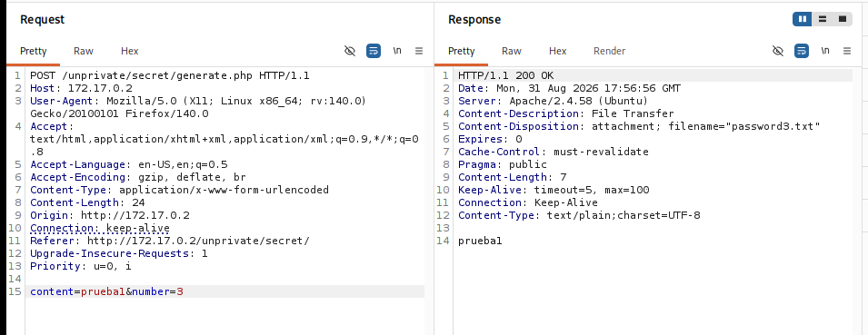868x335 pixels.
Task: Switch to Request Hex tab
Action: [130, 51]
